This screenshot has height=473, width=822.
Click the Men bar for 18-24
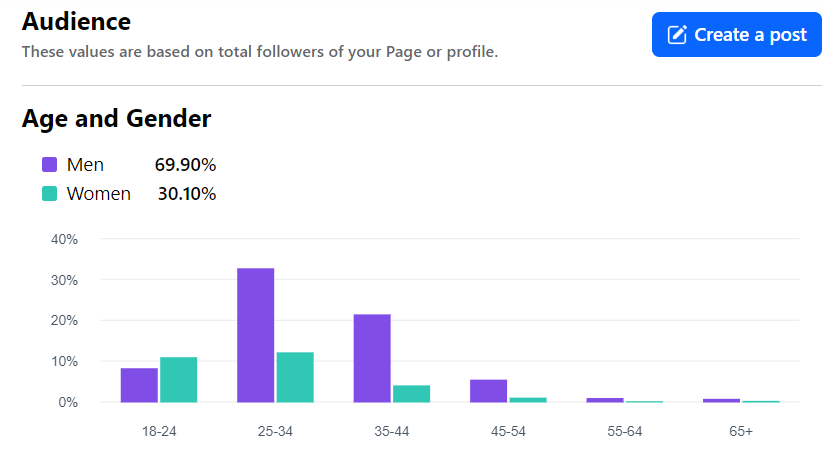click(139, 385)
